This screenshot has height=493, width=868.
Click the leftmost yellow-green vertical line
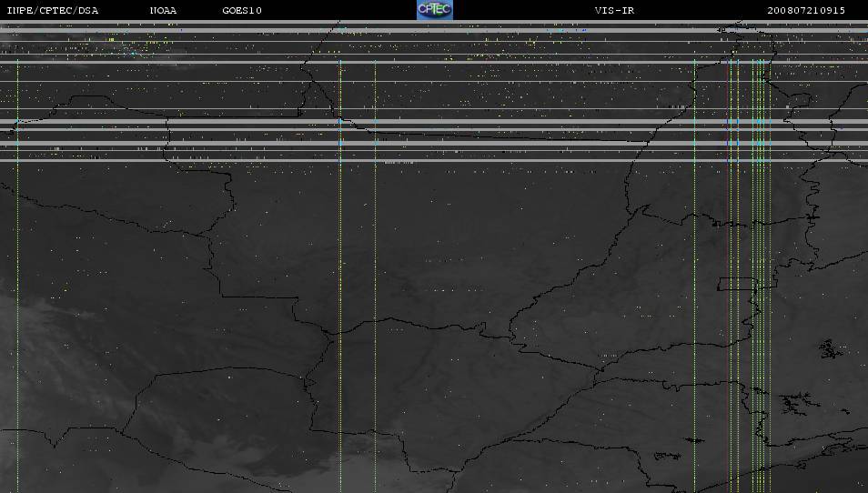click(x=17, y=277)
